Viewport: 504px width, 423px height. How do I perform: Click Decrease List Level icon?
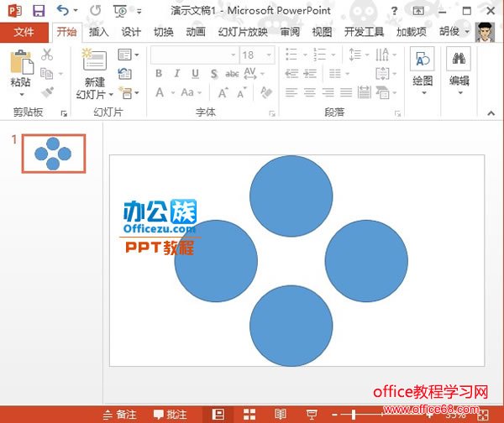[x=291, y=74]
